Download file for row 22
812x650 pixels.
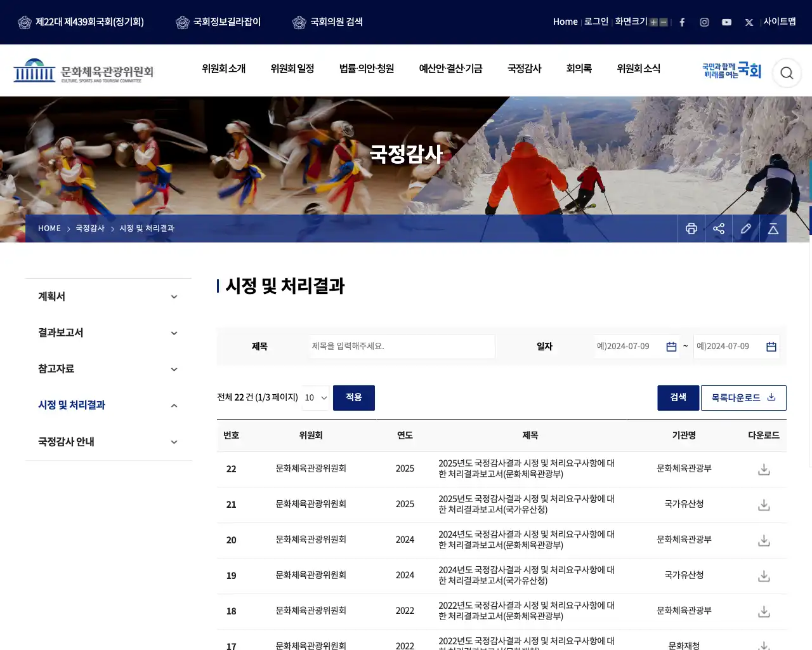click(764, 469)
